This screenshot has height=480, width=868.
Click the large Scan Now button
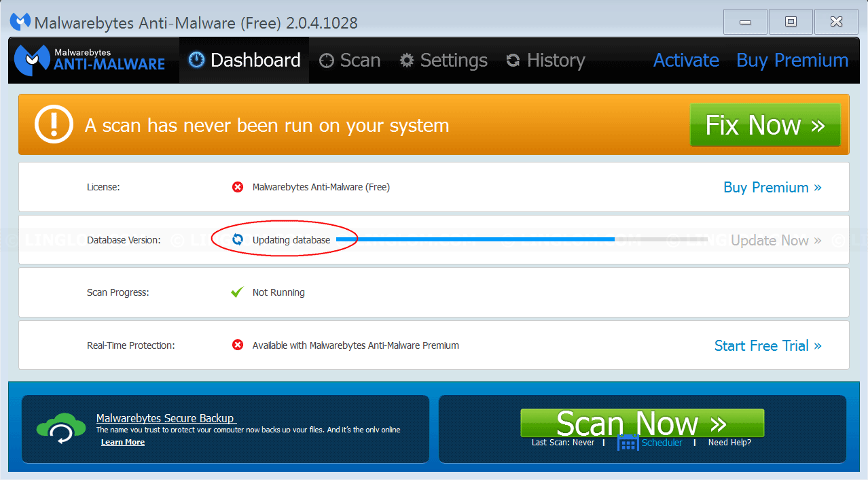[642, 423]
